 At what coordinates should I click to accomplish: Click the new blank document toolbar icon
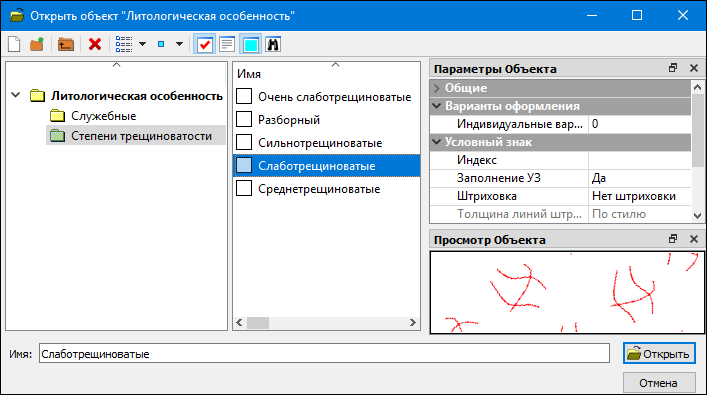(14, 44)
